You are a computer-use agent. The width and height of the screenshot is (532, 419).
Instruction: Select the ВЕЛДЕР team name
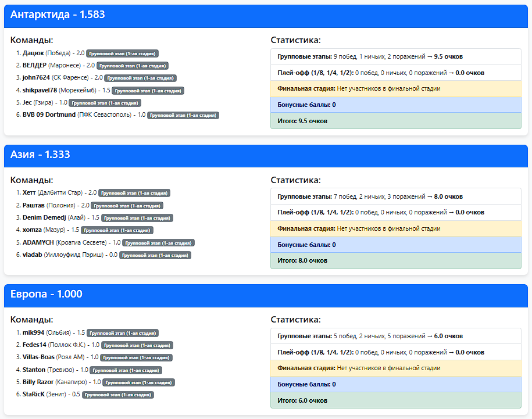click(34, 66)
